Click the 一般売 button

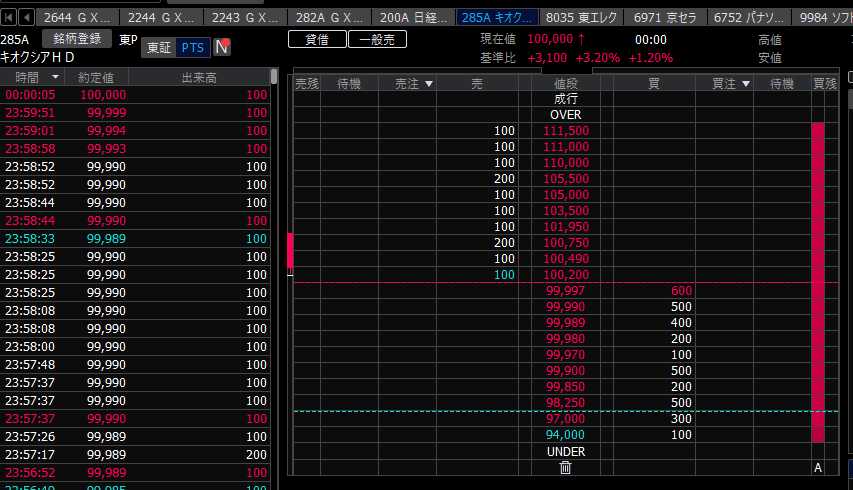click(377, 39)
